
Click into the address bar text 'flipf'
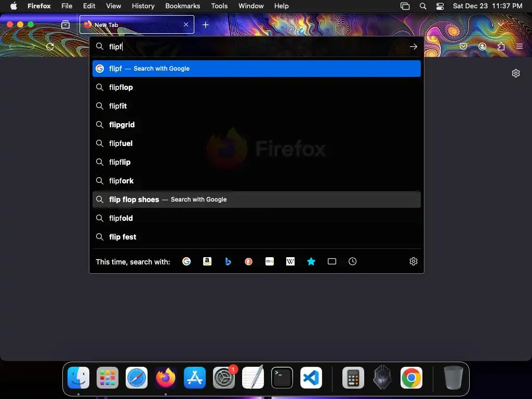tap(115, 46)
